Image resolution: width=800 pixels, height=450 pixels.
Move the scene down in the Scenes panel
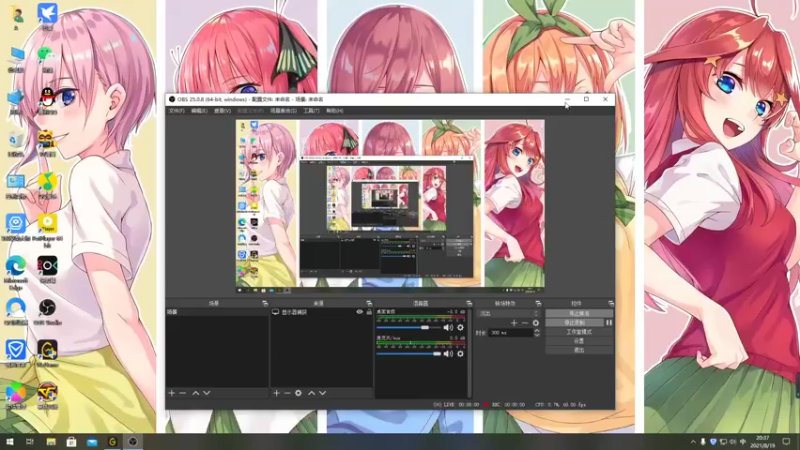pos(207,393)
